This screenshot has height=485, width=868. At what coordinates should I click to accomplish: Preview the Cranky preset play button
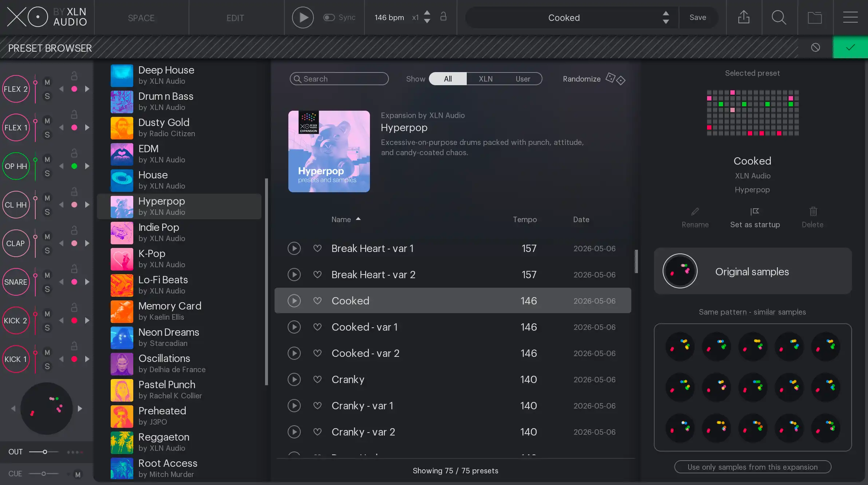[294, 379]
